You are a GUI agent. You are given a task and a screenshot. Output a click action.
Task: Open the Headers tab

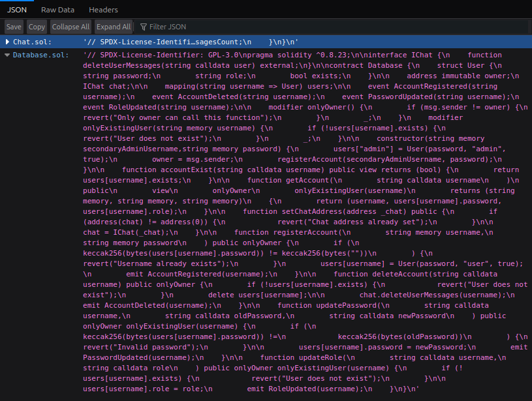(x=103, y=10)
